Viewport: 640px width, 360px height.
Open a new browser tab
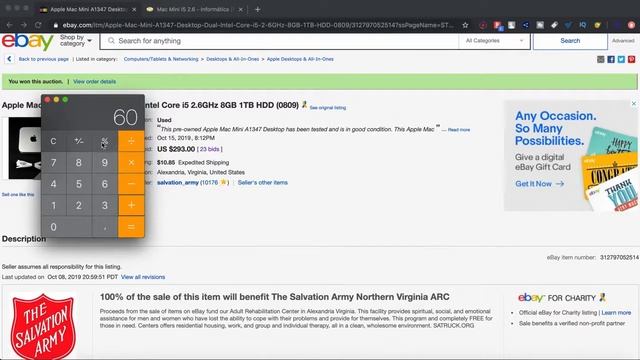[257, 9]
